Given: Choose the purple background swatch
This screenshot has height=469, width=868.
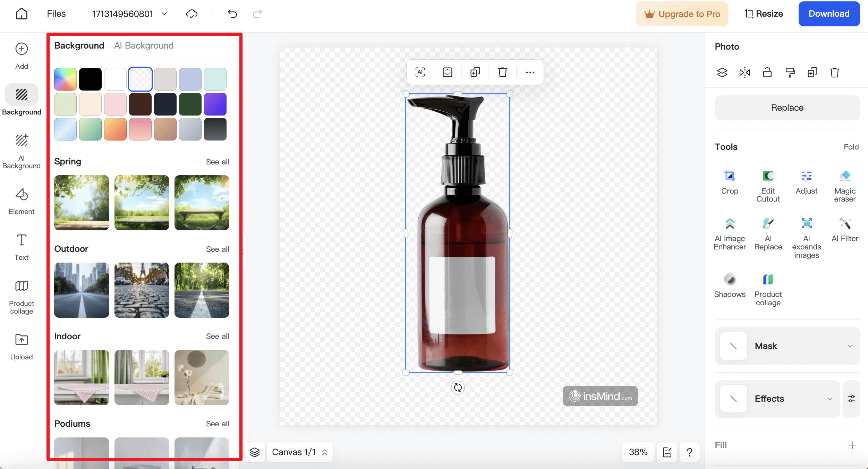Looking at the screenshot, I should click(x=215, y=104).
